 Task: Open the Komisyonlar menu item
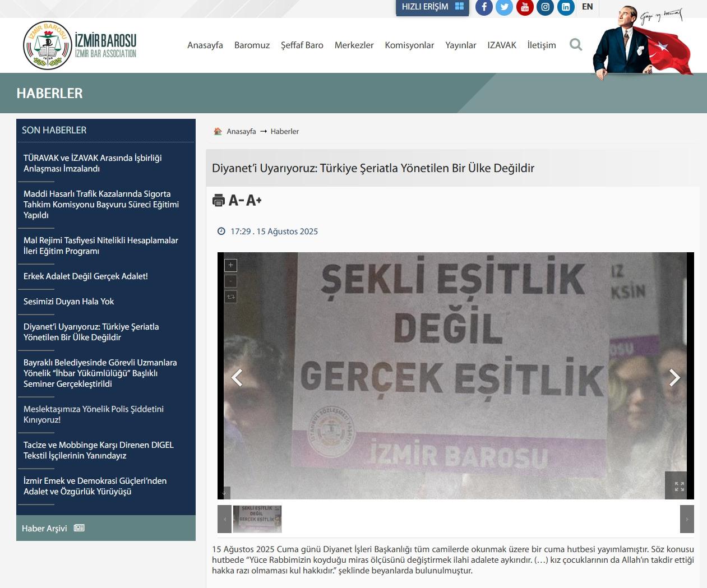coord(409,45)
